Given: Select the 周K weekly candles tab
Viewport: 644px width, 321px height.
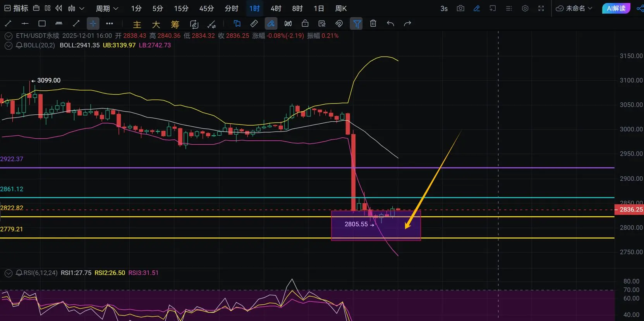Looking at the screenshot, I should (341, 8).
